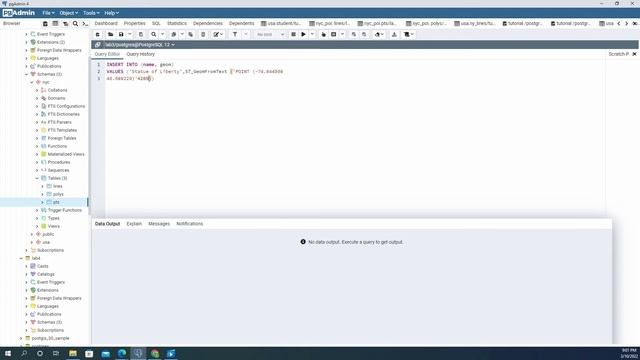Select the lines table in the tree
Viewport: 640px width, 360px height.
coord(58,187)
